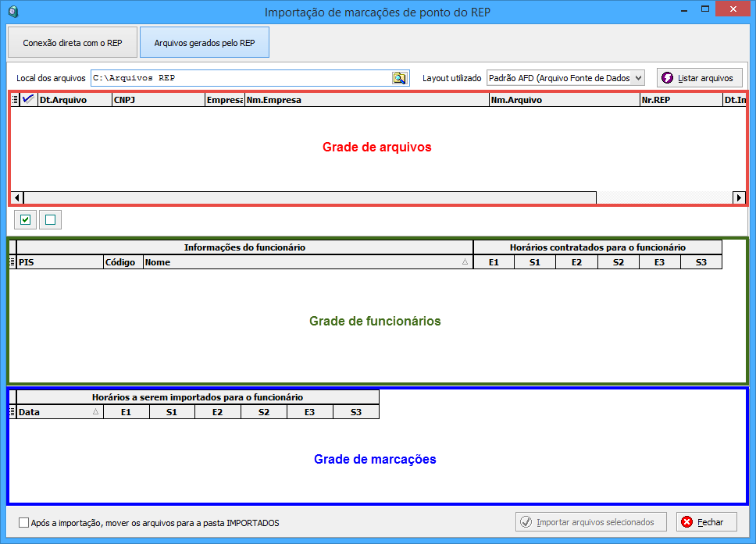The height and width of the screenshot is (544, 756).
Task: Click the file grid horizontal scrollbar thumb
Action: pyautogui.click(x=310, y=197)
